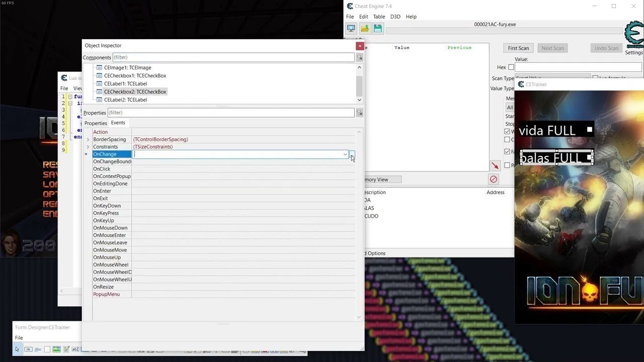Clear the Components filter with its funnel icon

(x=360, y=58)
